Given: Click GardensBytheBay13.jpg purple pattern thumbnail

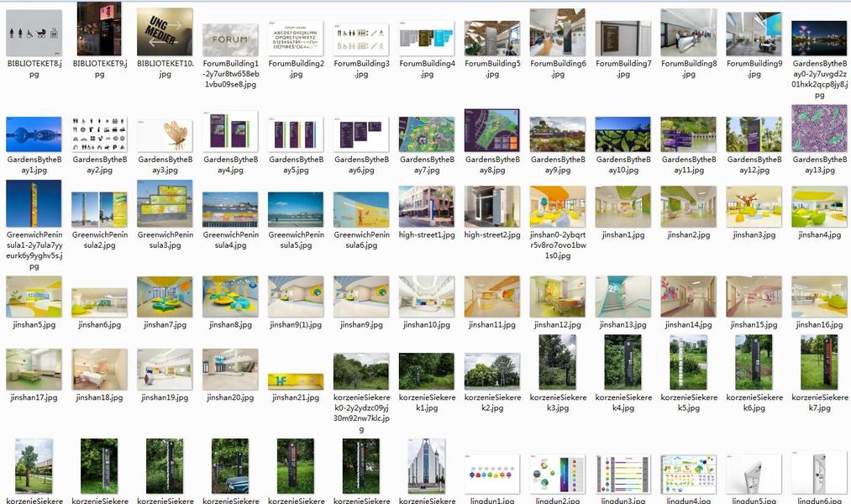Looking at the screenshot, I should [820, 129].
